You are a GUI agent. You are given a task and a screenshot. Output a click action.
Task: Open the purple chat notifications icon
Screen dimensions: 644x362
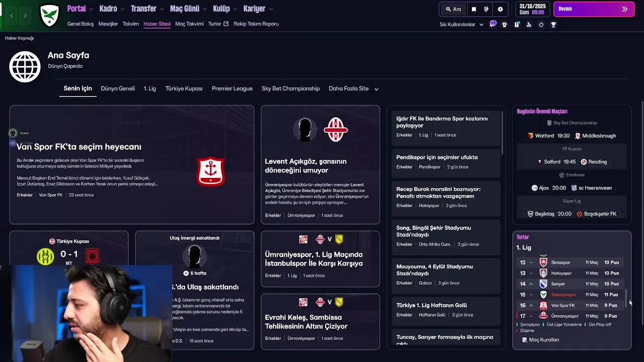point(493,24)
